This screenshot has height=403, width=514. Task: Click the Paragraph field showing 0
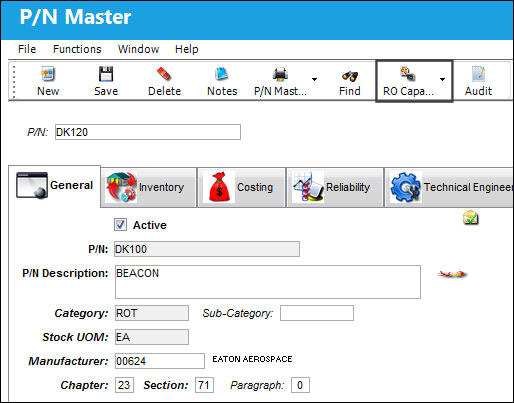[x=300, y=385]
